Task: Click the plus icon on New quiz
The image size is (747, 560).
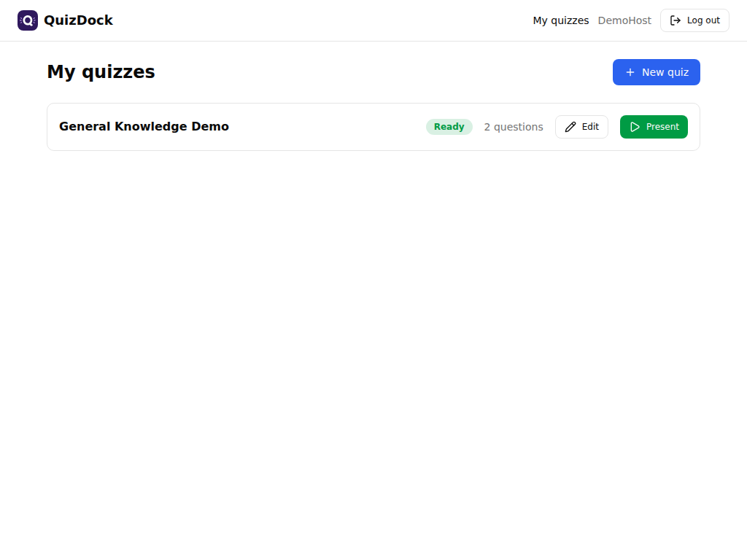Action: (630, 72)
